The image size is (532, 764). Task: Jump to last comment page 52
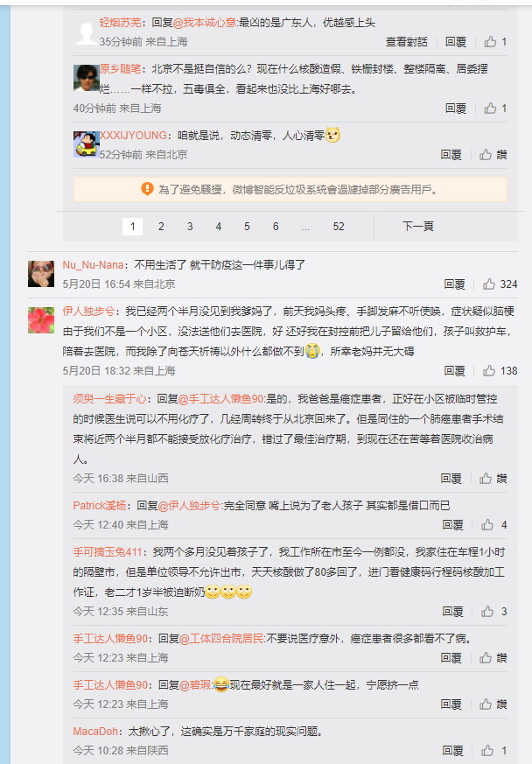[x=339, y=227]
